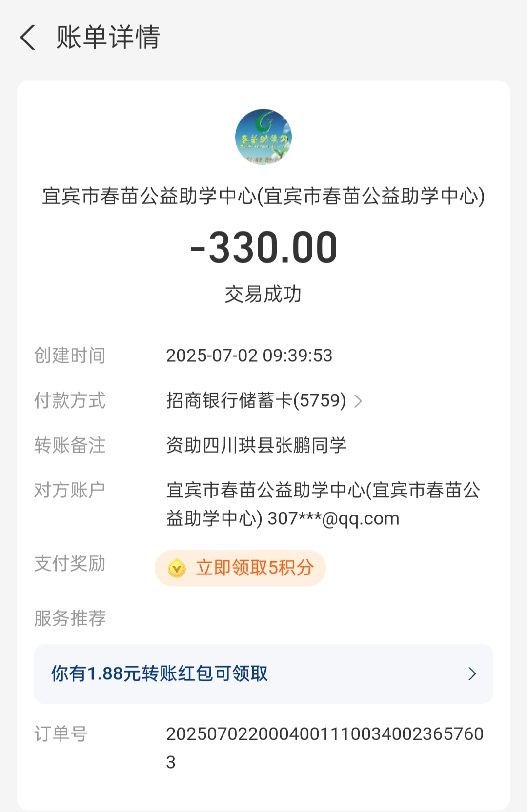Tap the payee name 宜宾市春苗公益助学中心 heading
Viewport: 527px width, 812px height.
pos(263,196)
